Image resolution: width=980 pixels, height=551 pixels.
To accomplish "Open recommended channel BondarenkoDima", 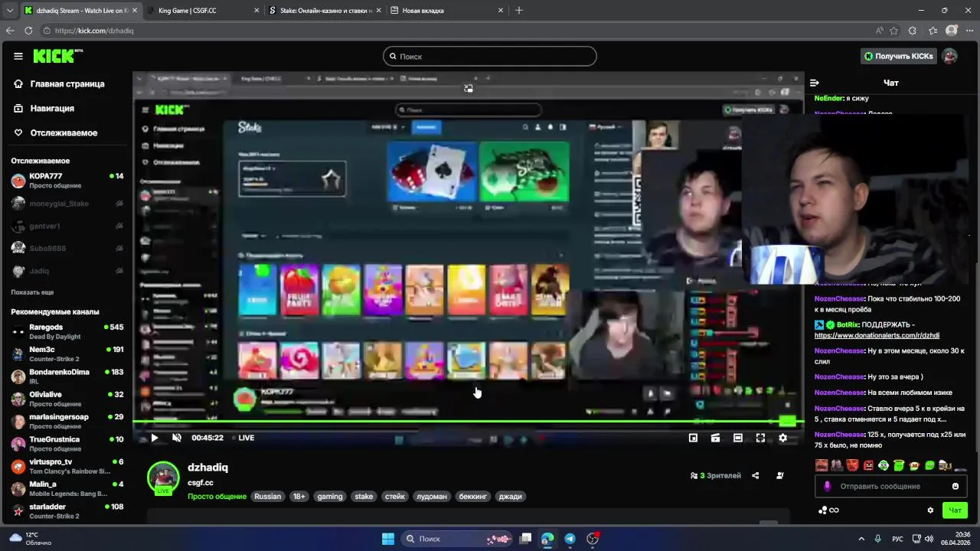I will click(x=67, y=377).
